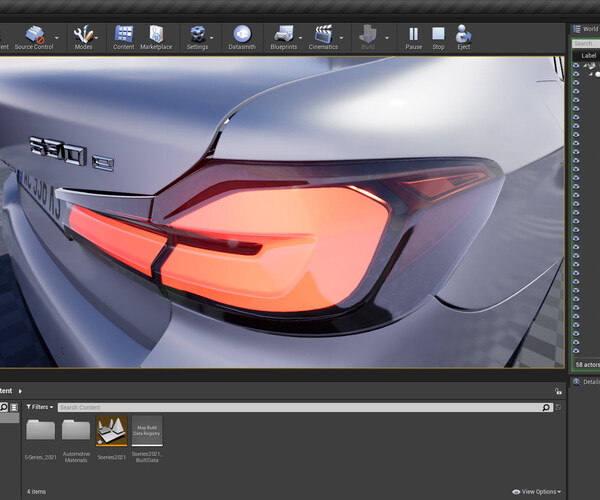Open the View Options dropdown

(x=536, y=492)
